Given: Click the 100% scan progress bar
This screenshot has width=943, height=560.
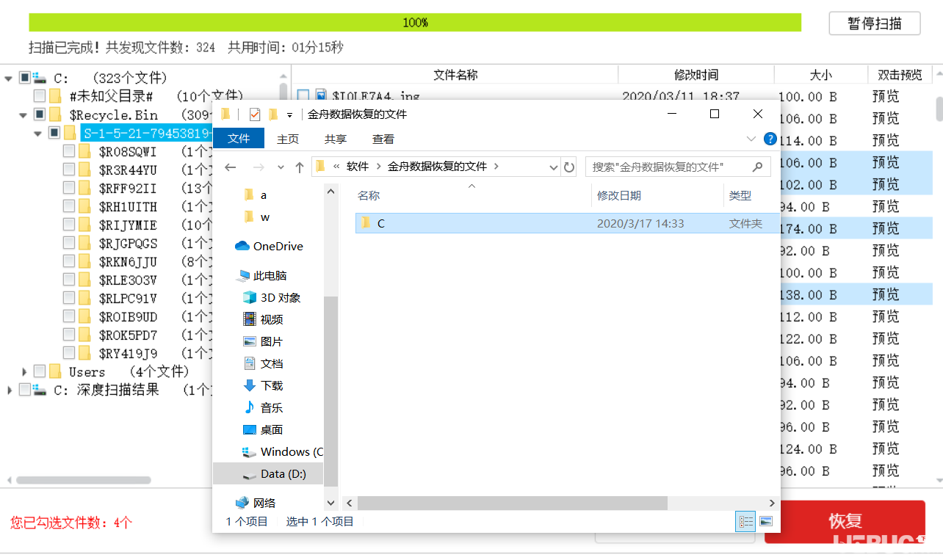Looking at the screenshot, I should pyautogui.click(x=415, y=23).
